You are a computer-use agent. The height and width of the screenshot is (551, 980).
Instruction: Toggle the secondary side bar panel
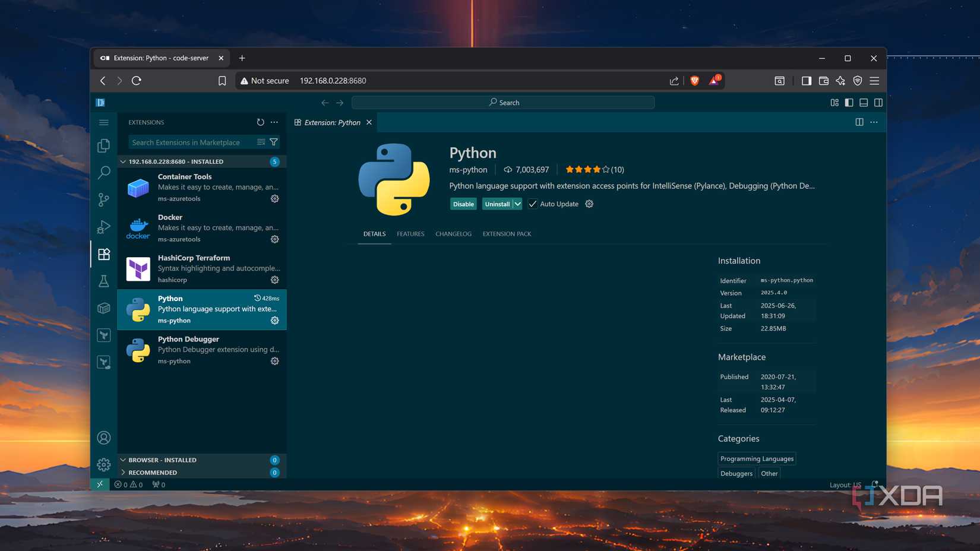pyautogui.click(x=879, y=102)
